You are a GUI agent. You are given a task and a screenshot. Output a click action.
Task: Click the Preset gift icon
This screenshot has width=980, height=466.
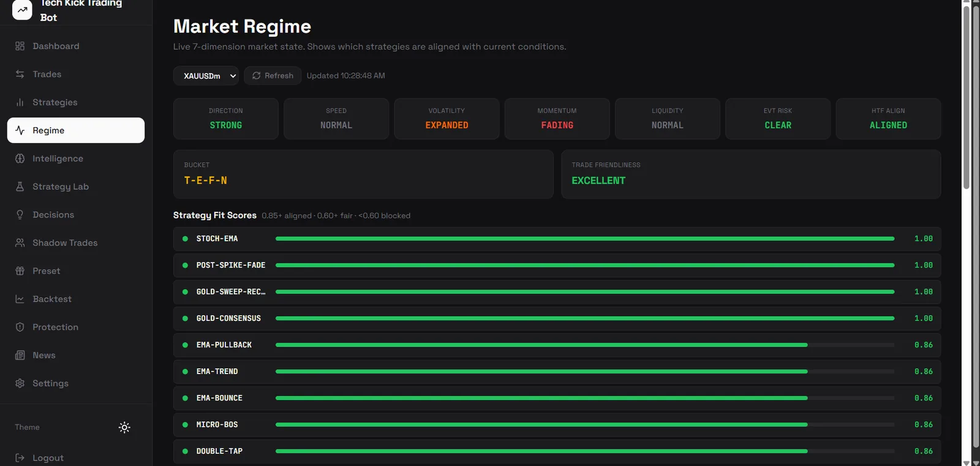point(20,271)
